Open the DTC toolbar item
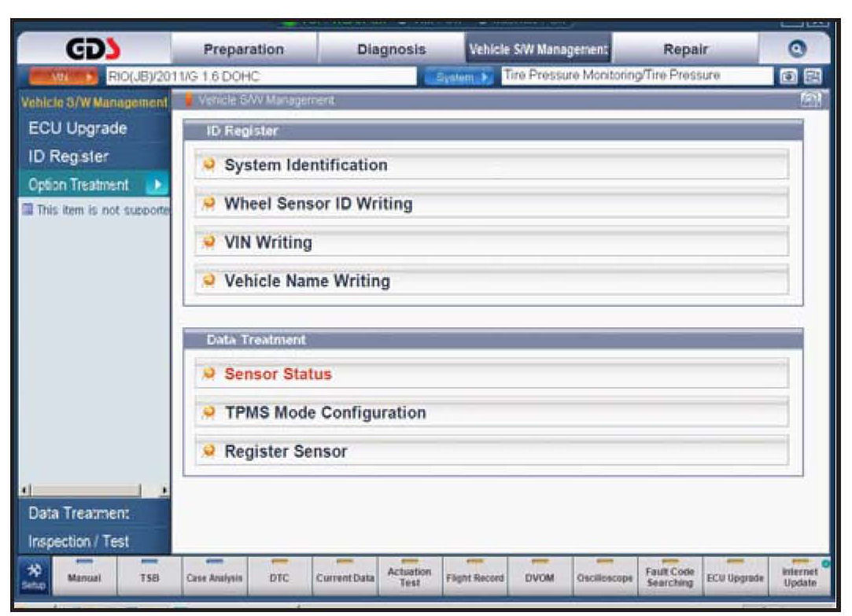852x616 pixels. tap(279, 580)
